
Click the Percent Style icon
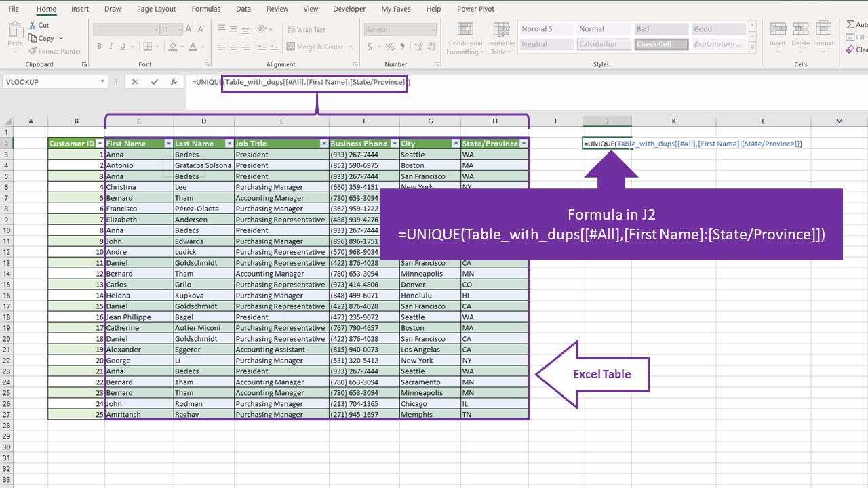click(x=390, y=47)
